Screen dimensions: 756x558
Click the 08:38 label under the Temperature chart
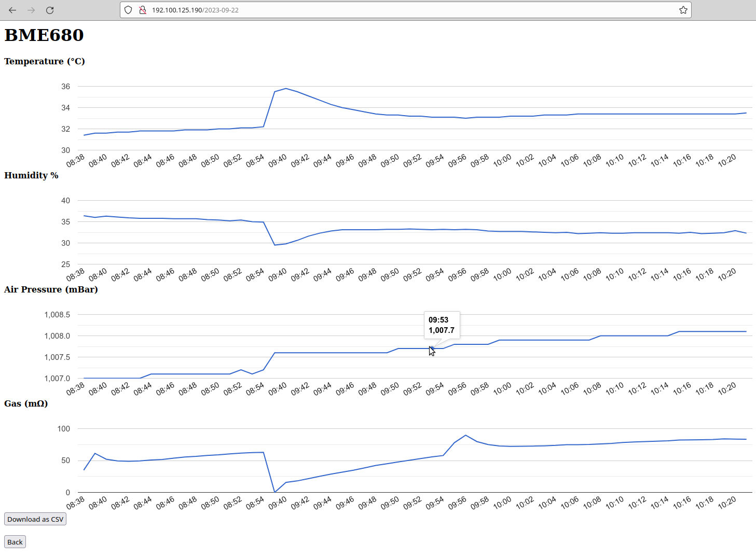click(76, 161)
